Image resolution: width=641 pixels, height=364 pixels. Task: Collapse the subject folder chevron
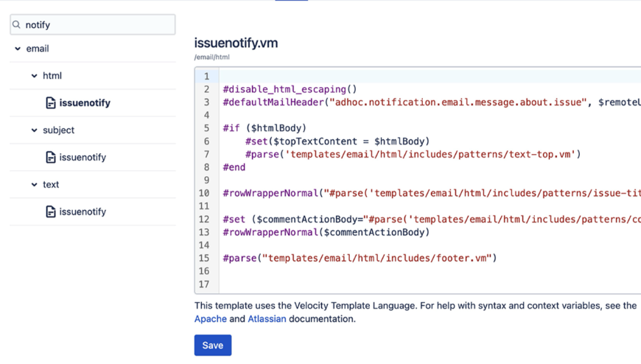[34, 130]
